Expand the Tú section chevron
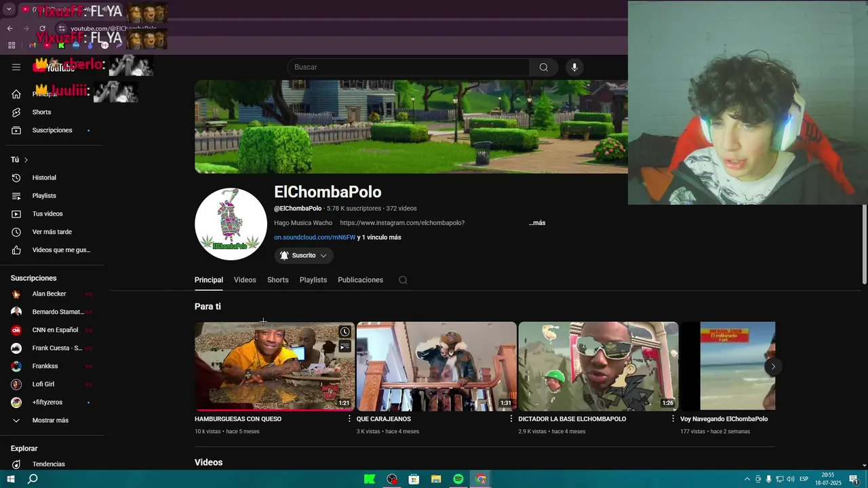868x488 pixels. [x=26, y=160]
